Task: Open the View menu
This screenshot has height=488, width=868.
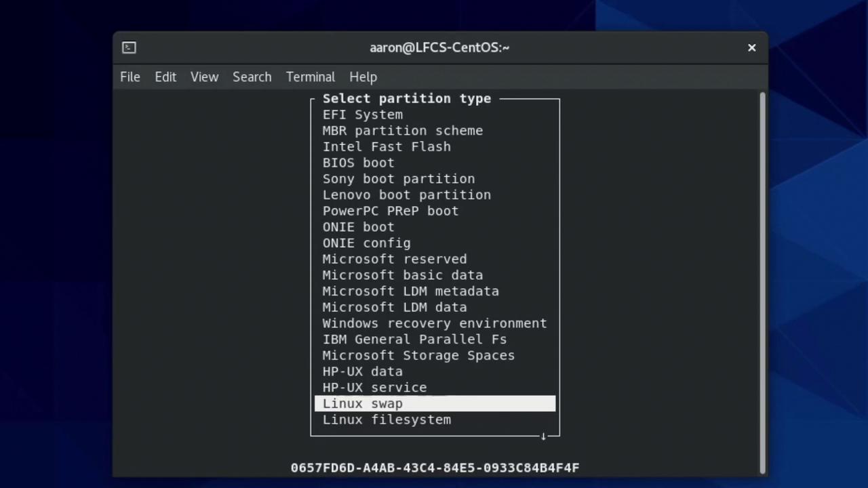Action: click(204, 77)
